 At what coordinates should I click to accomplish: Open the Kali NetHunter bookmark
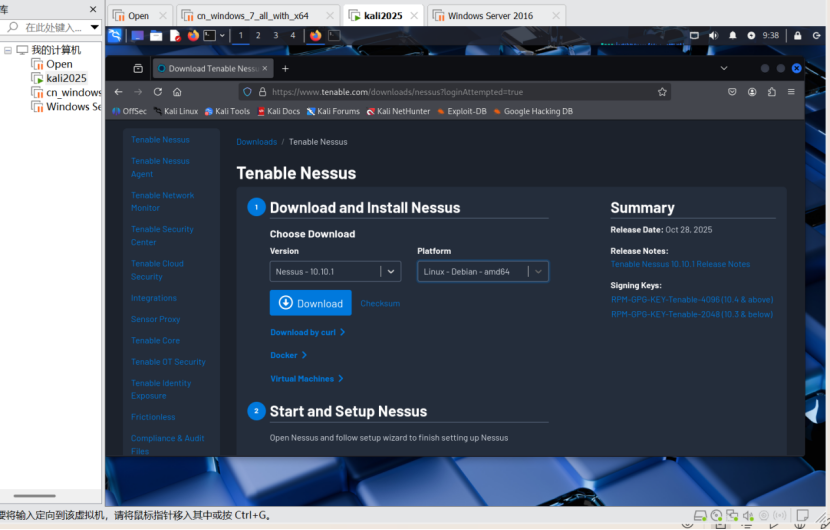[x=399, y=111]
